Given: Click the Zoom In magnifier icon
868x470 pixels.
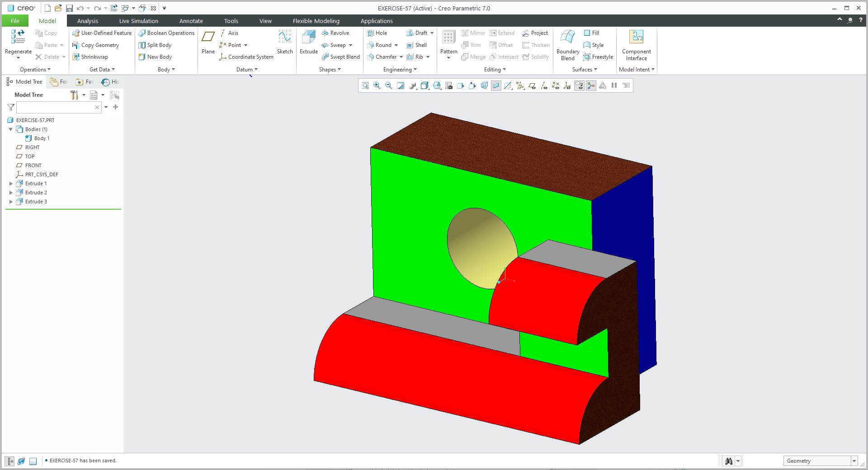Looking at the screenshot, I should [x=377, y=85].
